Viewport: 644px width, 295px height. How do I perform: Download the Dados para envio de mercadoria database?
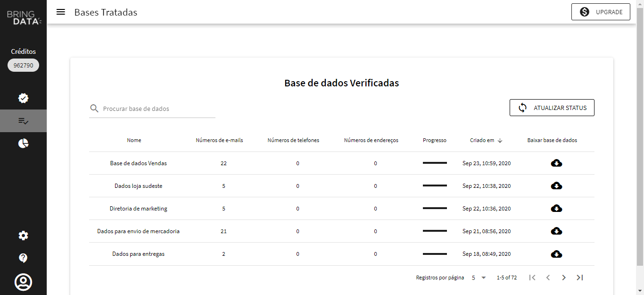(556, 231)
